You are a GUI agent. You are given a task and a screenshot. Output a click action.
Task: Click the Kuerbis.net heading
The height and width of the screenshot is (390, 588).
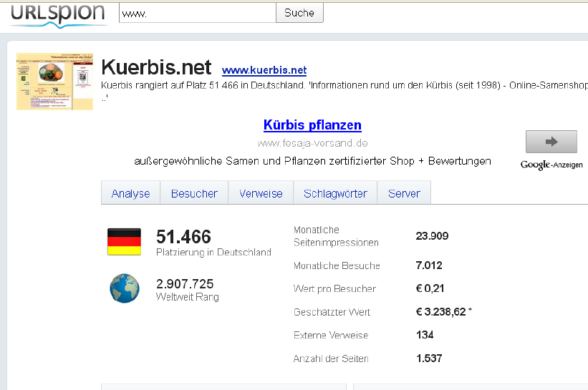tap(157, 67)
